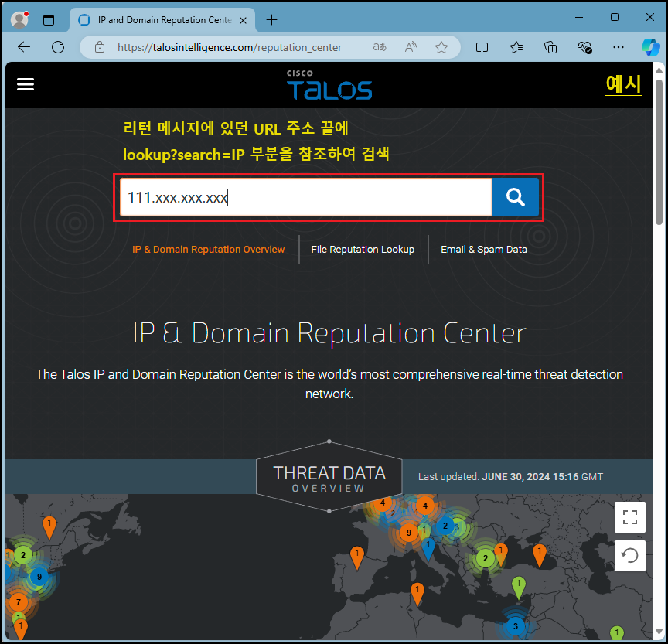Click the green cluster 2 on Balkans
This screenshot has height=644, width=668.
click(485, 558)
